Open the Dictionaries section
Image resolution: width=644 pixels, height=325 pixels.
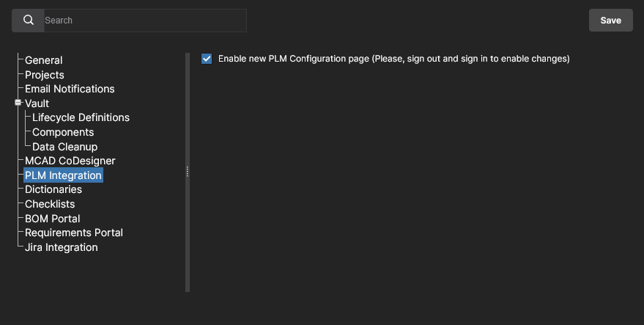[53, 189]
